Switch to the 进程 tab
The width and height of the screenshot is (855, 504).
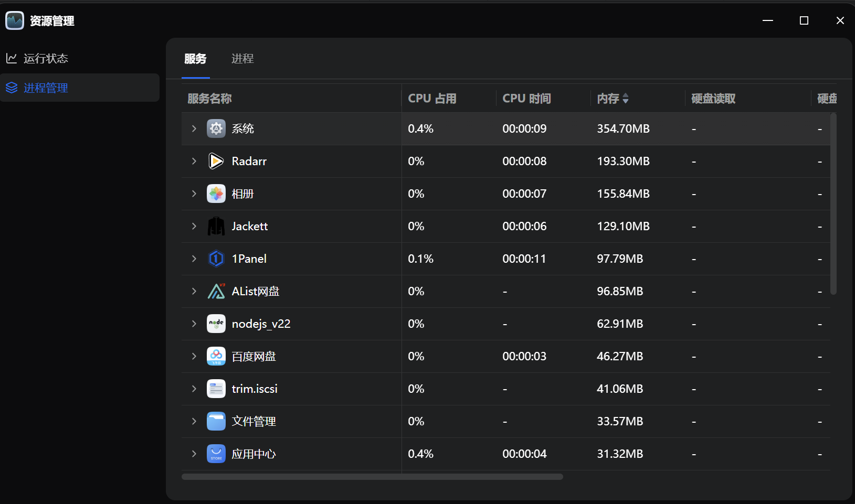[242, 59]
